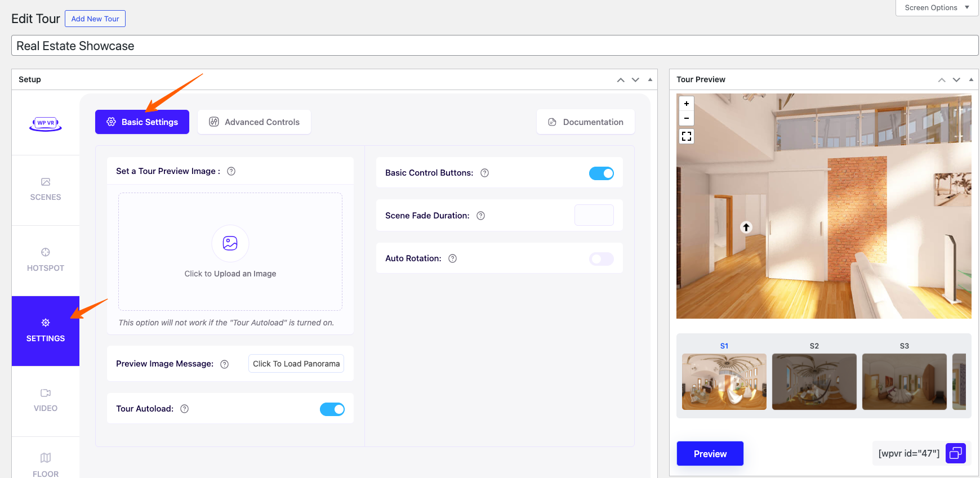Viewport: 980px width, 478px height.
Task: Move the Tour Preview panel down
Action: click(x=956, y=80)
